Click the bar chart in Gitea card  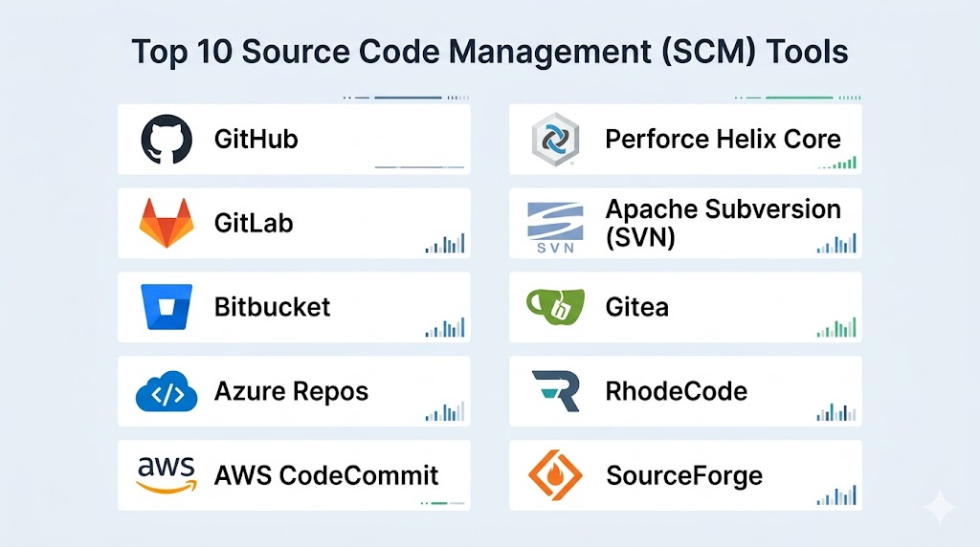pos(836,328)
